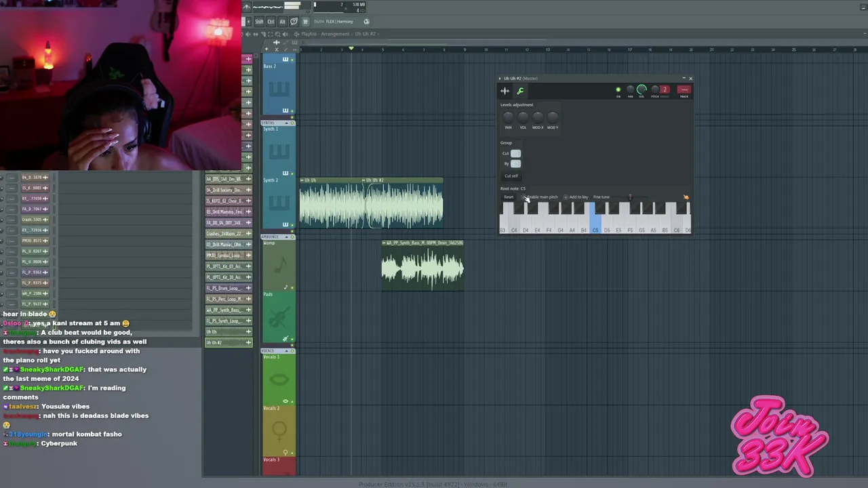Toggle mute light on Bass 2 track
Viewport: 868px width, 488px height.
tap(292, 110)
